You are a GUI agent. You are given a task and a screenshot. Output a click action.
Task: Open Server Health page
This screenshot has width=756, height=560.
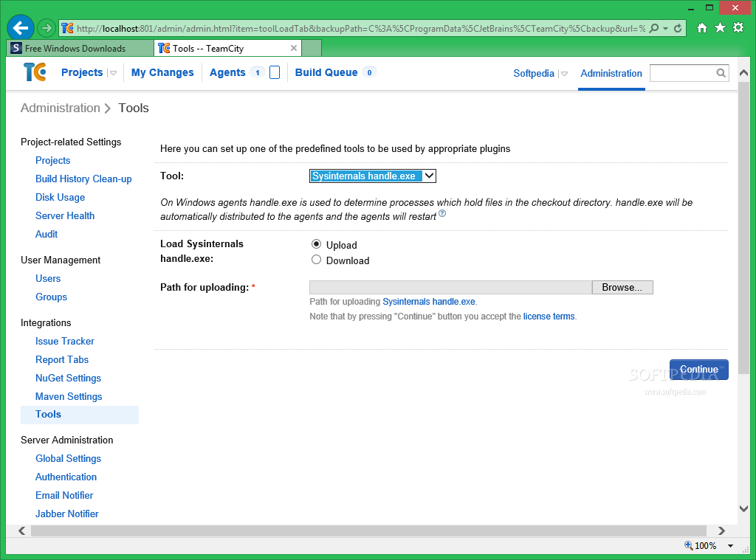(x=65, y=215)
